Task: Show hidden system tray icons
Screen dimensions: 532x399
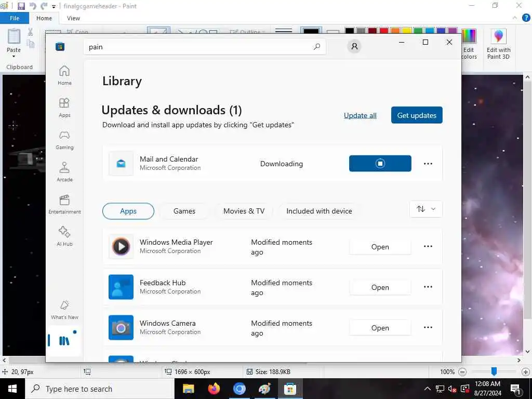Action: click(428, 389)
